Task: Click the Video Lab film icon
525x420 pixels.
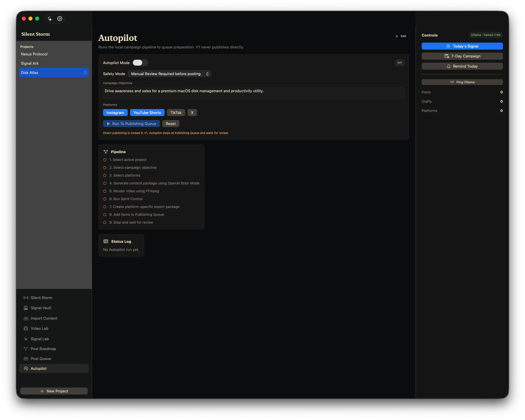Action: (26, 329)
